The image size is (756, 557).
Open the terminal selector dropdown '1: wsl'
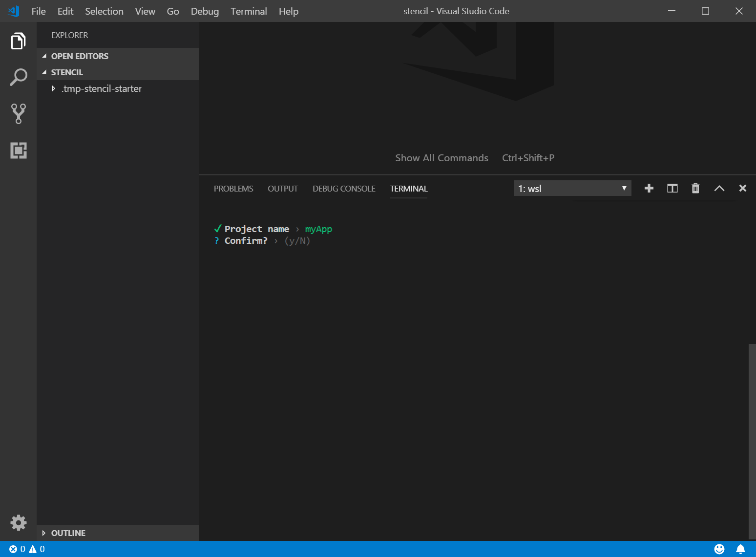(572, 189)
